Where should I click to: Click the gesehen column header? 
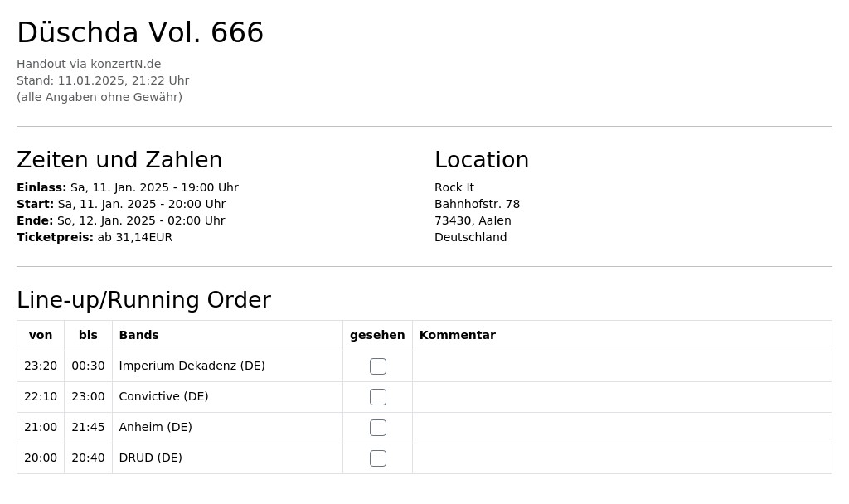377,335
